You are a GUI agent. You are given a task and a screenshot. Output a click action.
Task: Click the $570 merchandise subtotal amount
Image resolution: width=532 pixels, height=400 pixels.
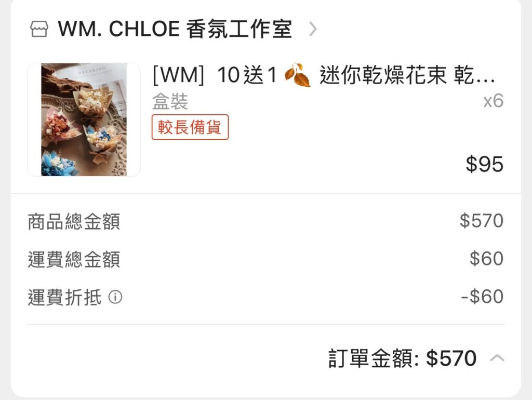point(482,221)
